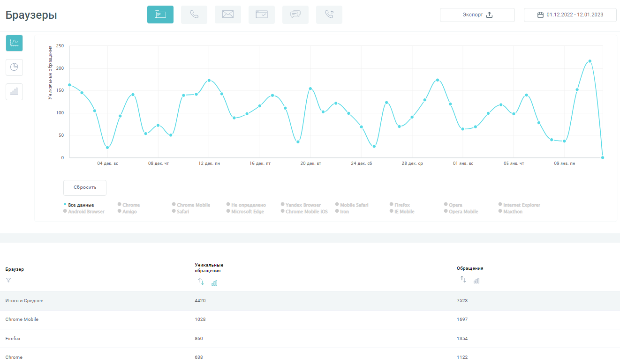Open the web form tab icon
Screen dimensions: 620x364
click(x=262, y=15)
